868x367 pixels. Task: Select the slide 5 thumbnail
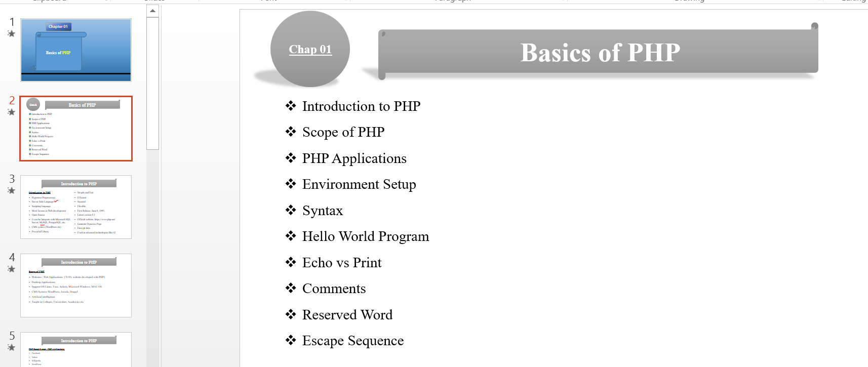(76, 349)
